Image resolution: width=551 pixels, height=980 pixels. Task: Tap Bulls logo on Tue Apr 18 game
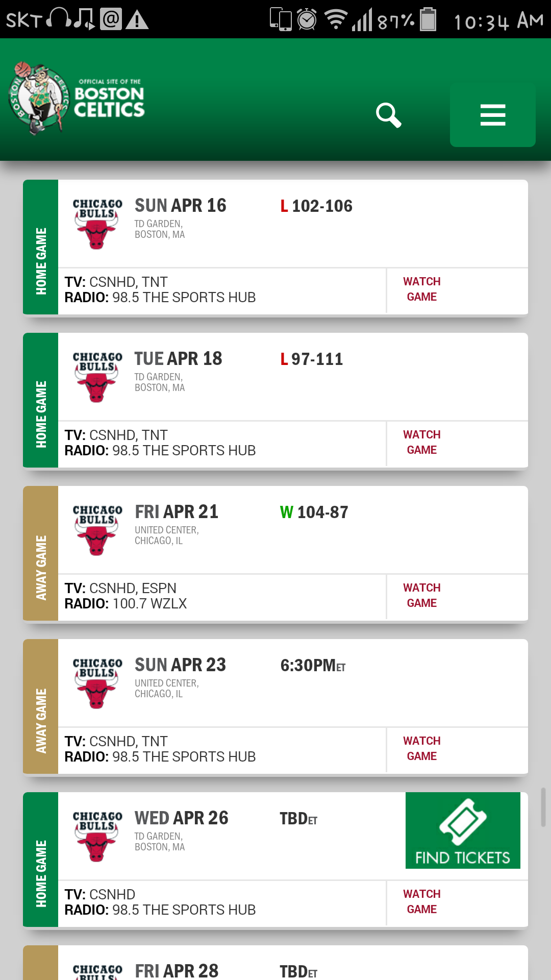pyautogui.click(x=97, y=377)
